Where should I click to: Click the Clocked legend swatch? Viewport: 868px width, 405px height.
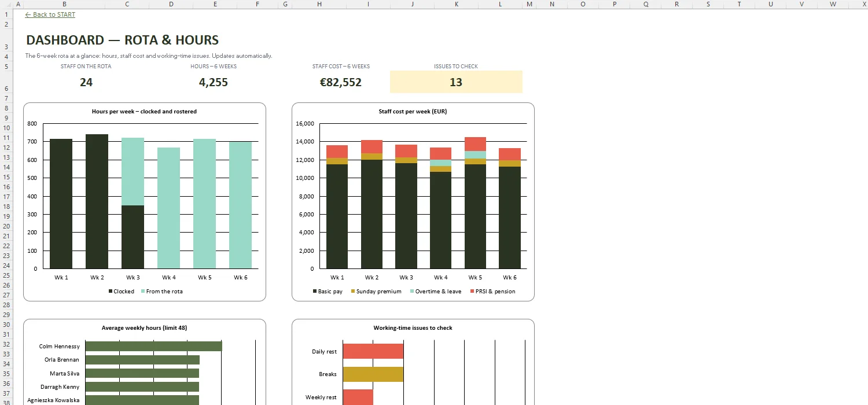(111, 292)
